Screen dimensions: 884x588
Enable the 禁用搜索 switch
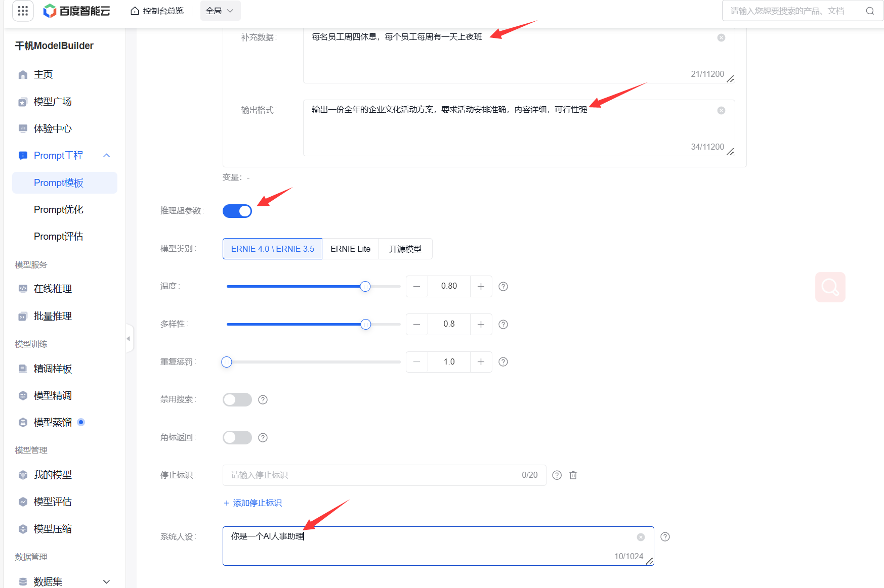point(237,399)
